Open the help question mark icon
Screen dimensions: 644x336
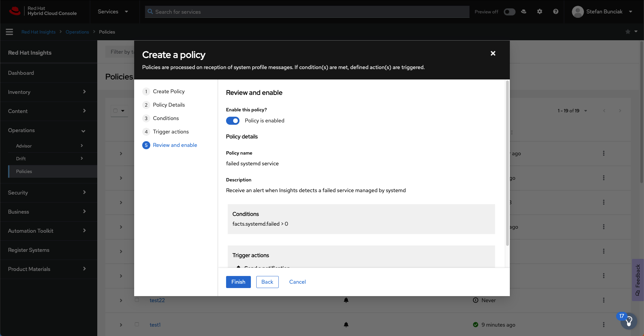point(556,12)
